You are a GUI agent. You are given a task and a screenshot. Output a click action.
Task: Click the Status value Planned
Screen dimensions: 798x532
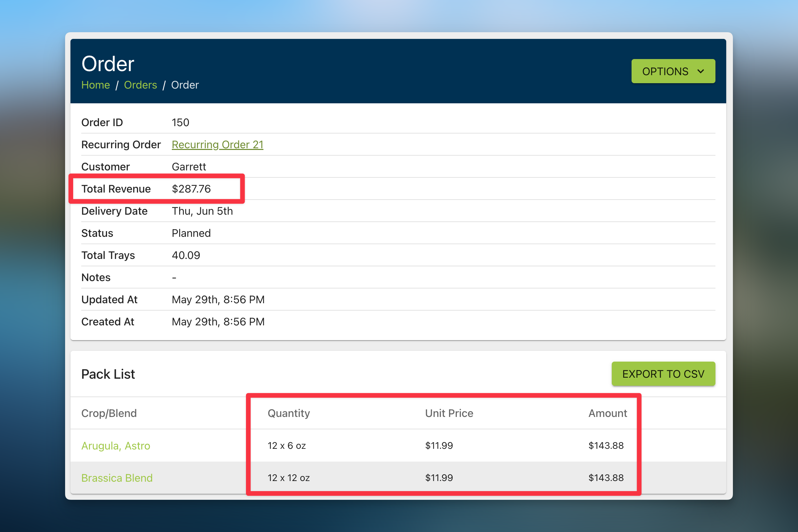[x=191, y=233]
